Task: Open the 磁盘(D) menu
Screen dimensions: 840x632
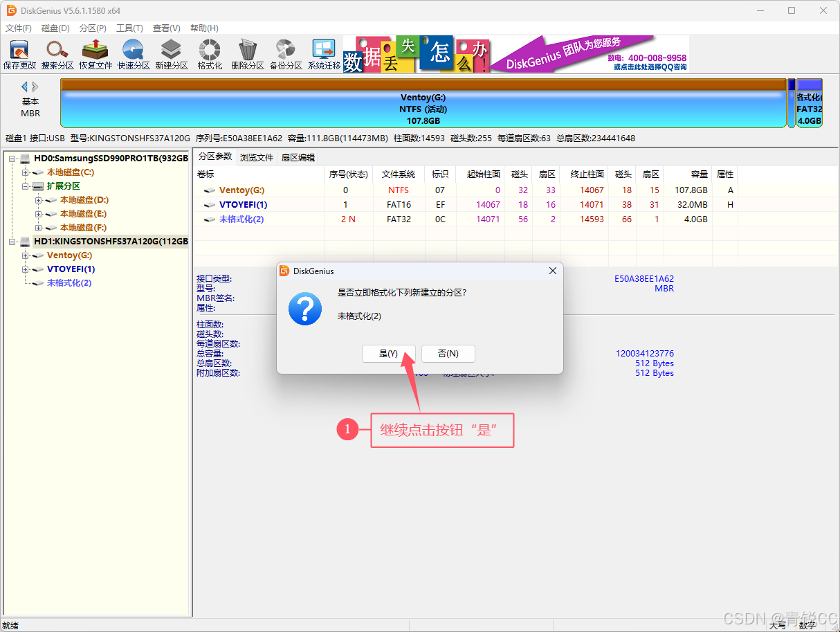Action: tap(56, 28)
